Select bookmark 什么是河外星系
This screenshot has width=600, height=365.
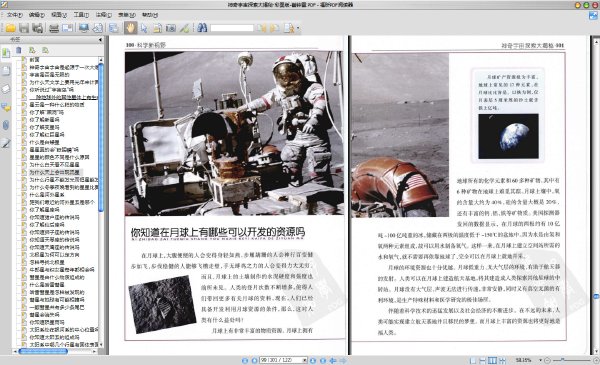tap(47, 195)
